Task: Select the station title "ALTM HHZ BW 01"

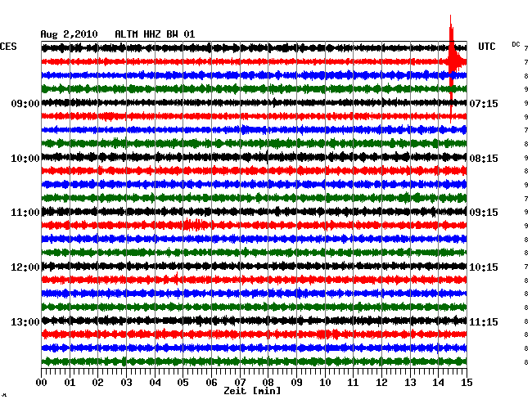Action: [155, 34]
